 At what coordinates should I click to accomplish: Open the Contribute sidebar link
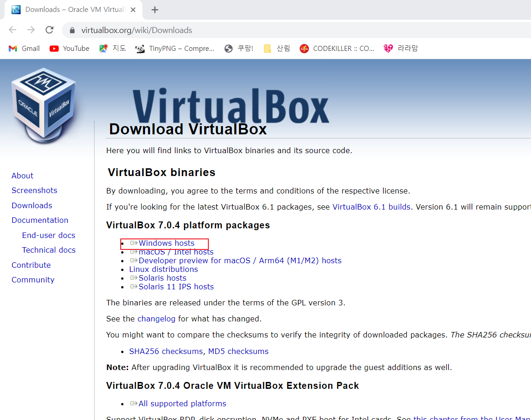pyautogui.click(x=31, y=265)
